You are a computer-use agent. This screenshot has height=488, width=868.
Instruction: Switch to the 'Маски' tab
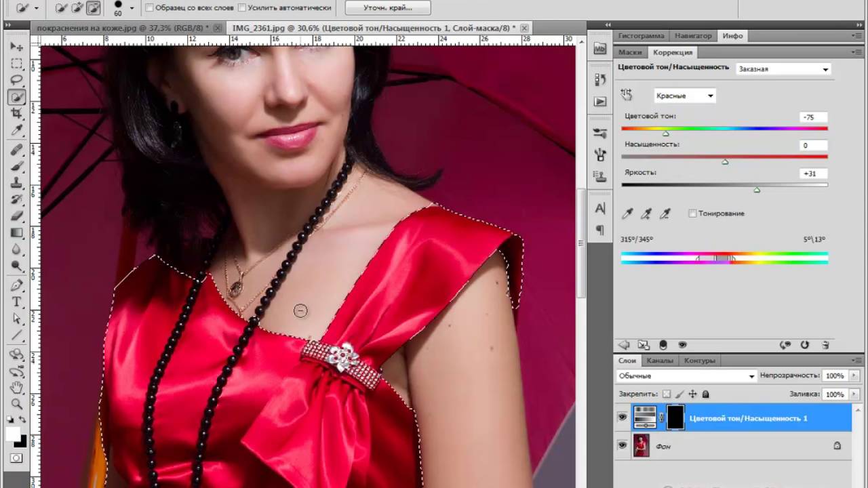(630, 52)
